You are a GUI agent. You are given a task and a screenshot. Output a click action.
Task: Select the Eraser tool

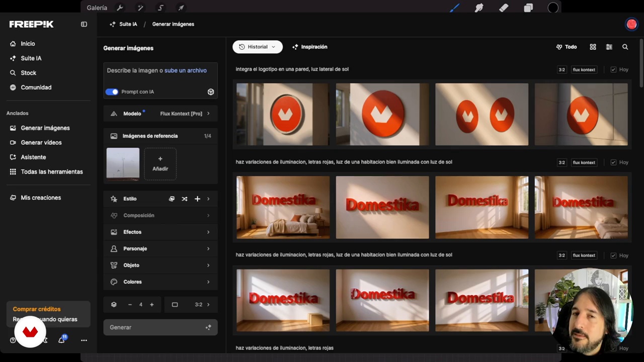[504, 8]
